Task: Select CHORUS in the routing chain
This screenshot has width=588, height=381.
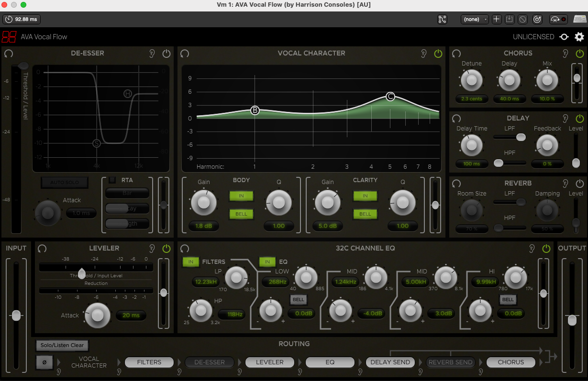Action: (511, 362)
